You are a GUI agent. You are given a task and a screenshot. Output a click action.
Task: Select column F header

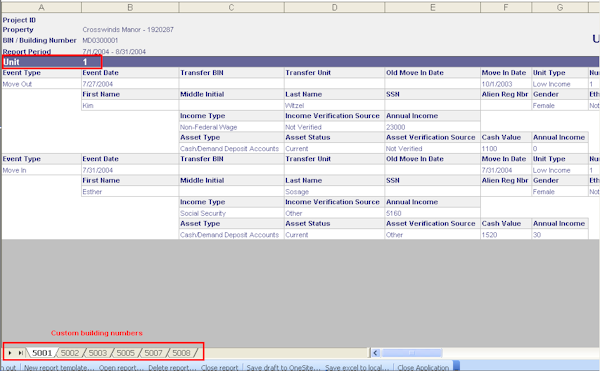pyautogui.click(x=506, y=7)
